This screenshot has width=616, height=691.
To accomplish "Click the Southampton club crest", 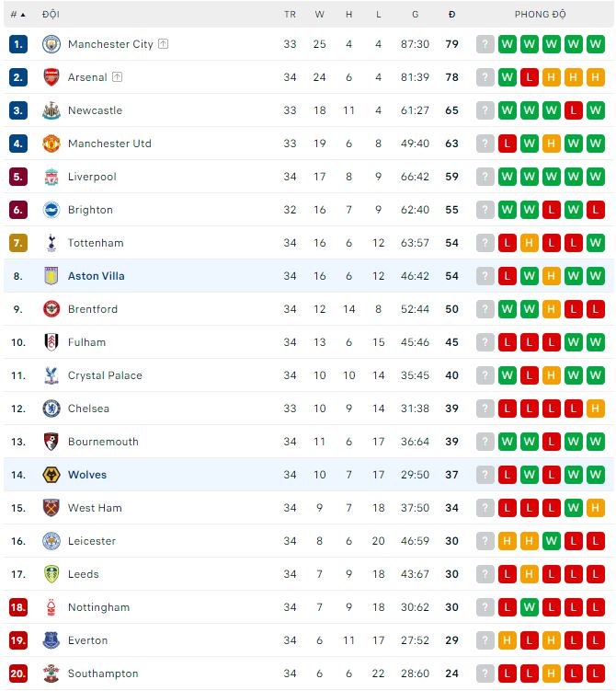I will 51,674.
